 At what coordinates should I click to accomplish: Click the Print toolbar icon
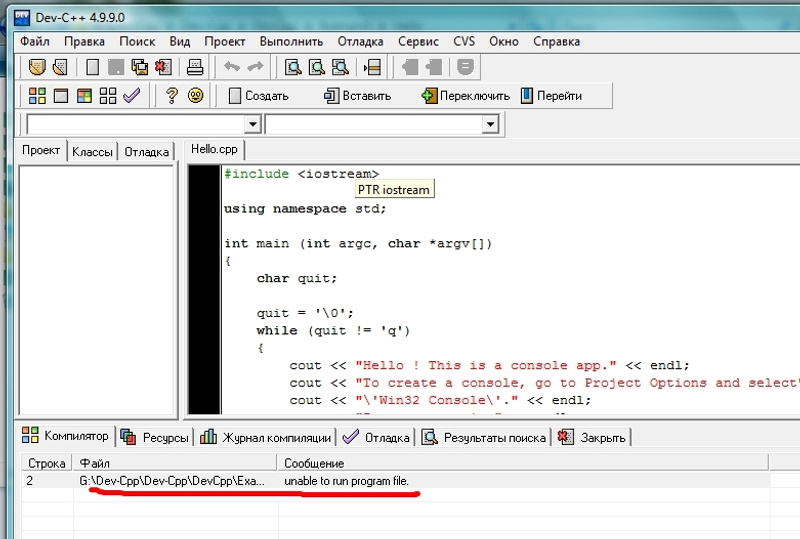196,67
